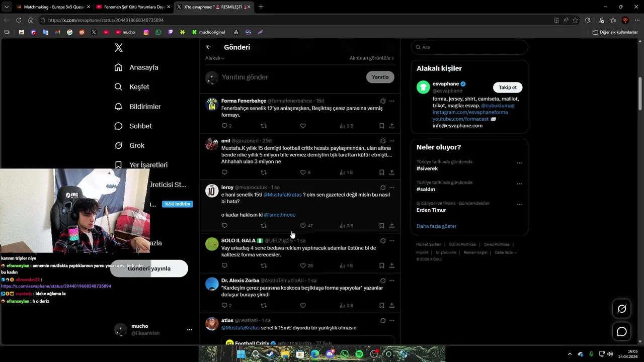Switch to the Matchmaking - Europe 5v5 tab
Image resolution: width=644 pixels, height=362 pixels.
[x=53, y=7]
